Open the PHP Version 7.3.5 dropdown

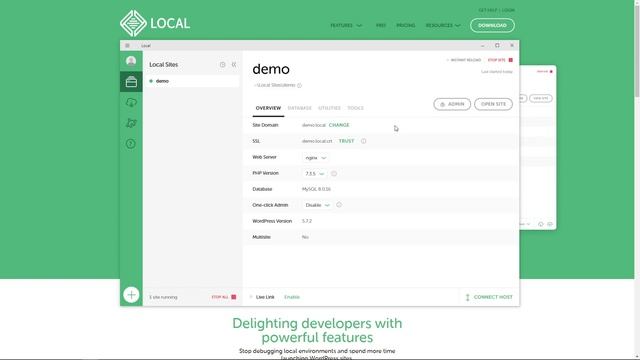coord(315,174)
